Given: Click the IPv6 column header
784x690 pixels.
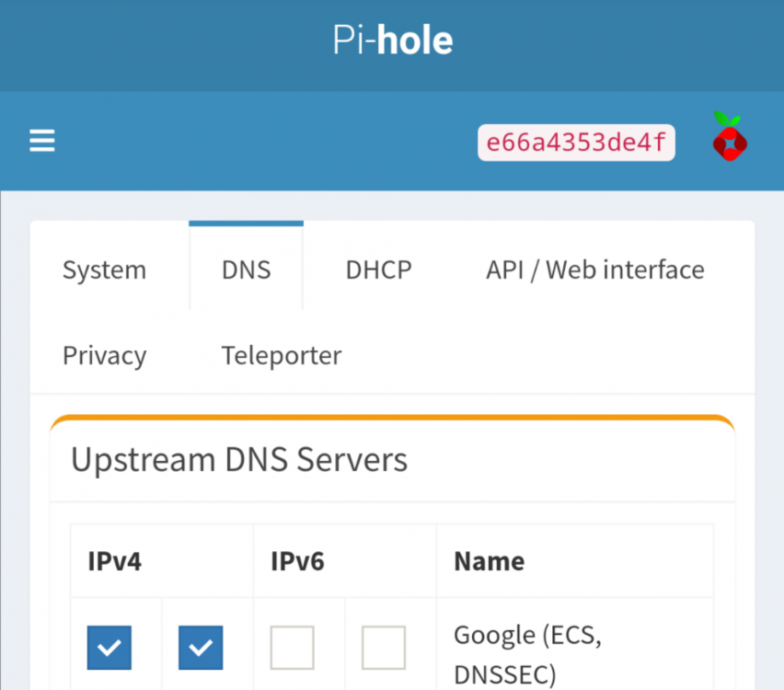Looking at the screenshot, I should (345, 561).
